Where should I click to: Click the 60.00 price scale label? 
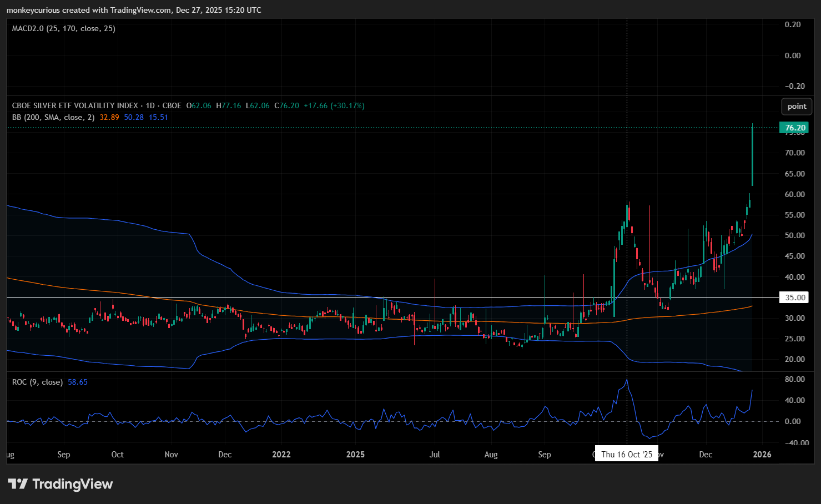coord(794,194)
